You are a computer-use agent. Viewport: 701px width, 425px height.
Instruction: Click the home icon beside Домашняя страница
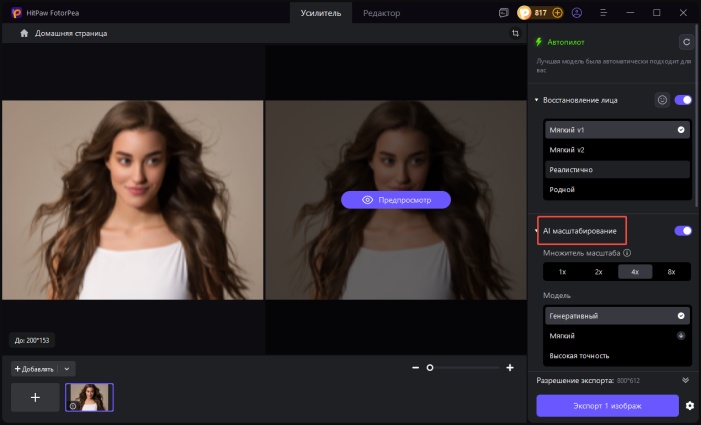click(24, 33)
